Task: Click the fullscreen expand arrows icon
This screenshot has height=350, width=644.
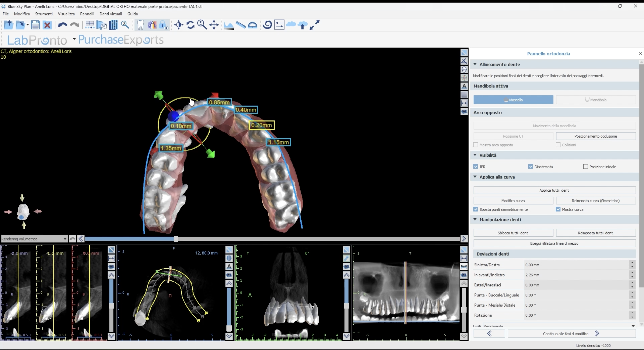Action: point(315,25)
